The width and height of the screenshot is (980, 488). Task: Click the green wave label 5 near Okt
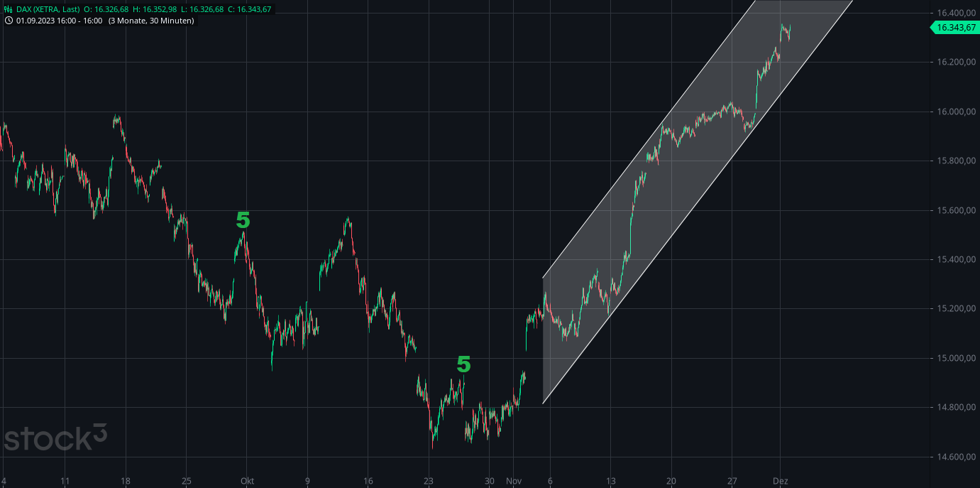tap(242, 221)
